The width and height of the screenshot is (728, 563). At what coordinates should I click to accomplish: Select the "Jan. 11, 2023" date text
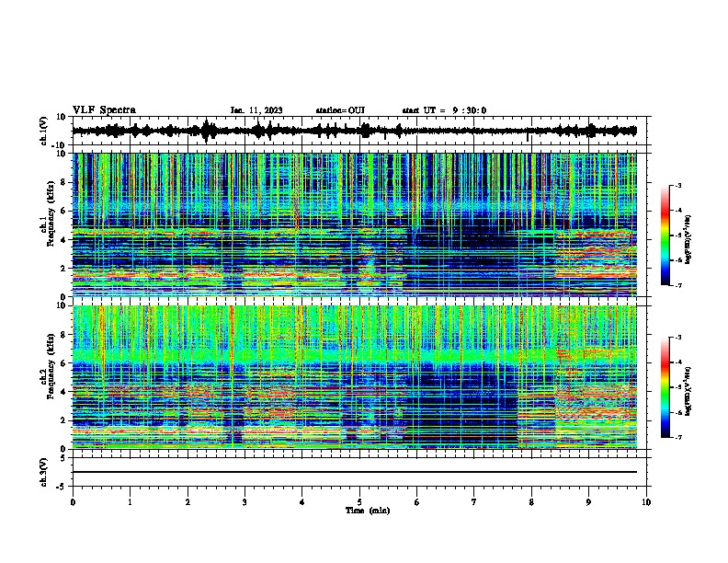point(256,110)
